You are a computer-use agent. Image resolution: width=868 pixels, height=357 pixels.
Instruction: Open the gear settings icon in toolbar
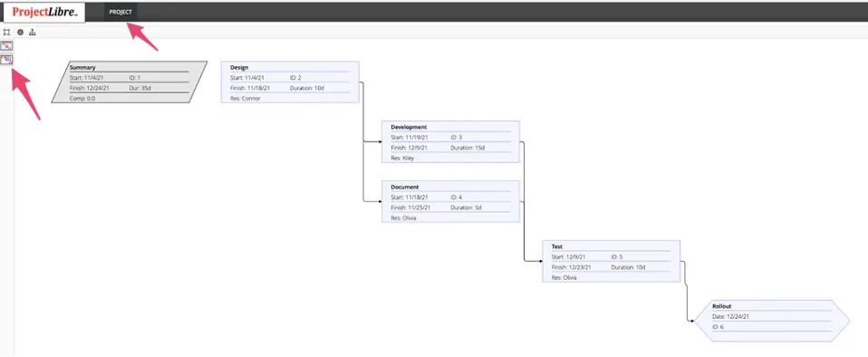pos(20,33)
